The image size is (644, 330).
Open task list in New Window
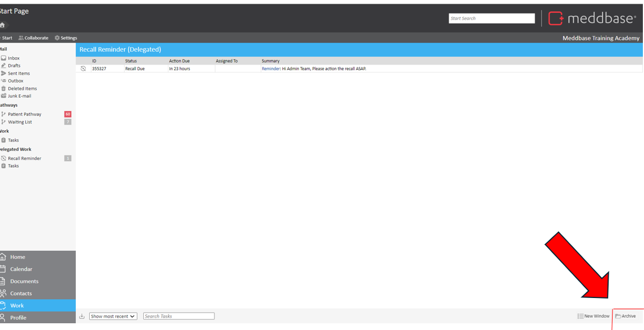593,317
